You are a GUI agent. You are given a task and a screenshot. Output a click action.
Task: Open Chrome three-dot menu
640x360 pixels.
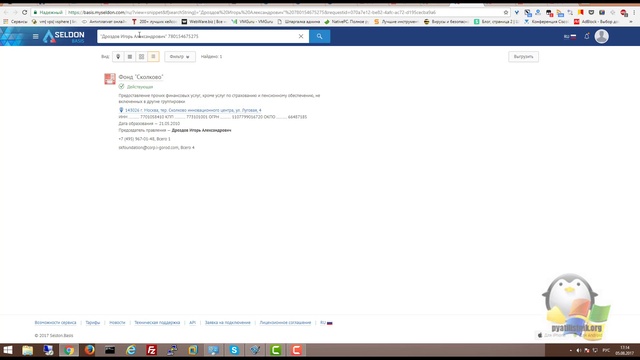click(x=634, y=12)
